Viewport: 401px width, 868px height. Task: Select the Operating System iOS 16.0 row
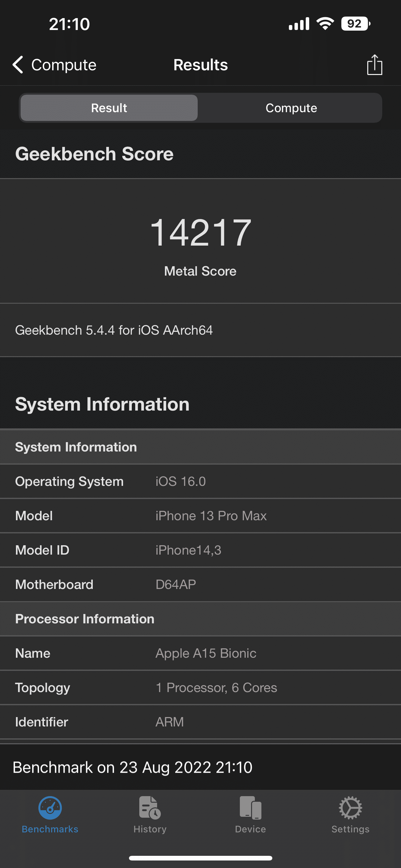[200, 481]
